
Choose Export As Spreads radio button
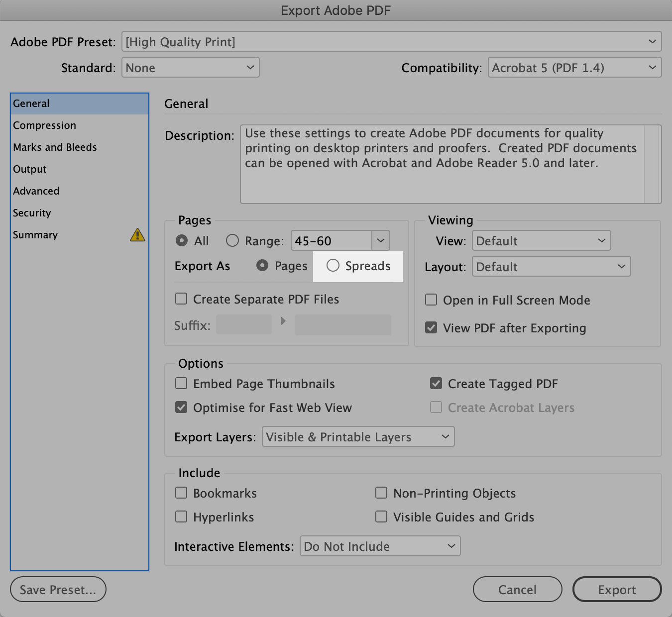tap(333, 266)
